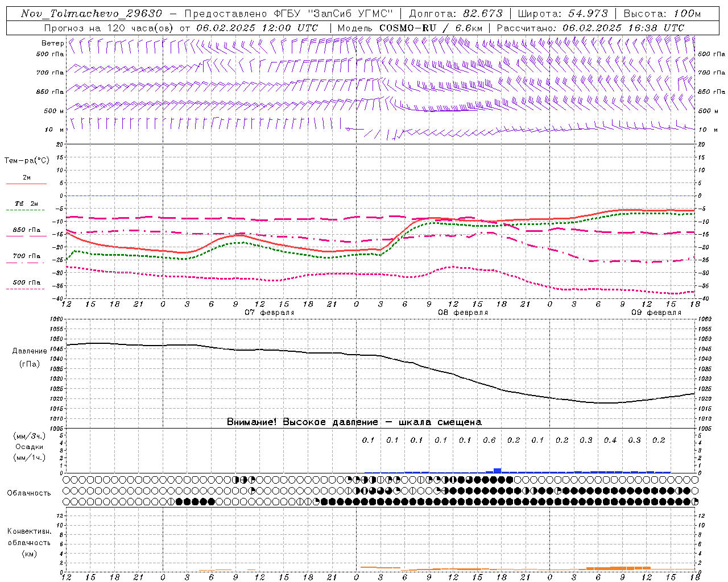Click the Высота: 100м value
The height and width of the screenshot is (582, 728).
(662, 14)
